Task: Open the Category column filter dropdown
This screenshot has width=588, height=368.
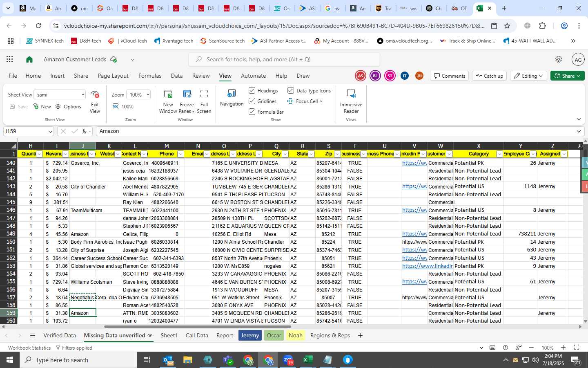Action: pos(499,154)
